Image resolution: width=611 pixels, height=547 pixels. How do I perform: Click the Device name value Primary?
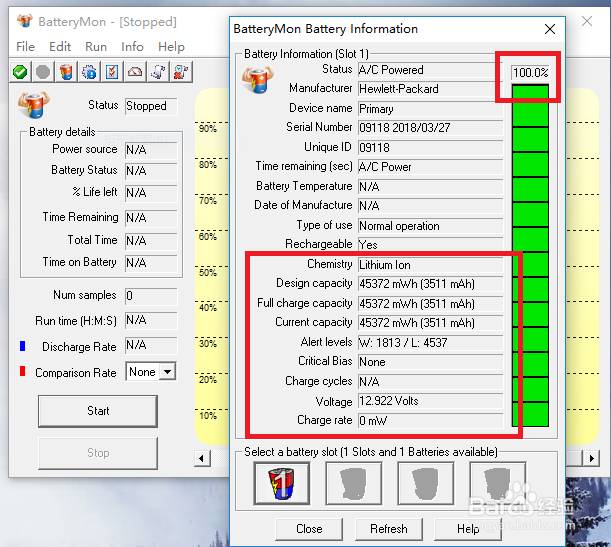[431, 109]
